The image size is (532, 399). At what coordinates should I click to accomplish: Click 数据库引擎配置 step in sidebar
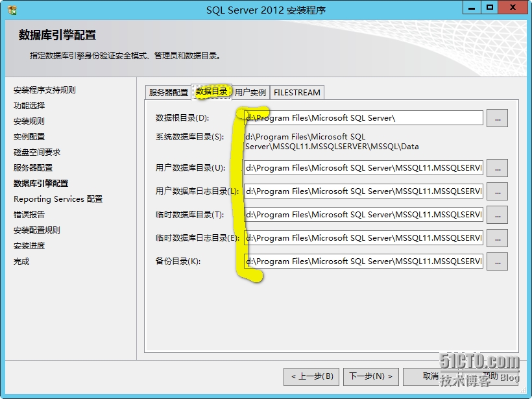click(41, 184)
